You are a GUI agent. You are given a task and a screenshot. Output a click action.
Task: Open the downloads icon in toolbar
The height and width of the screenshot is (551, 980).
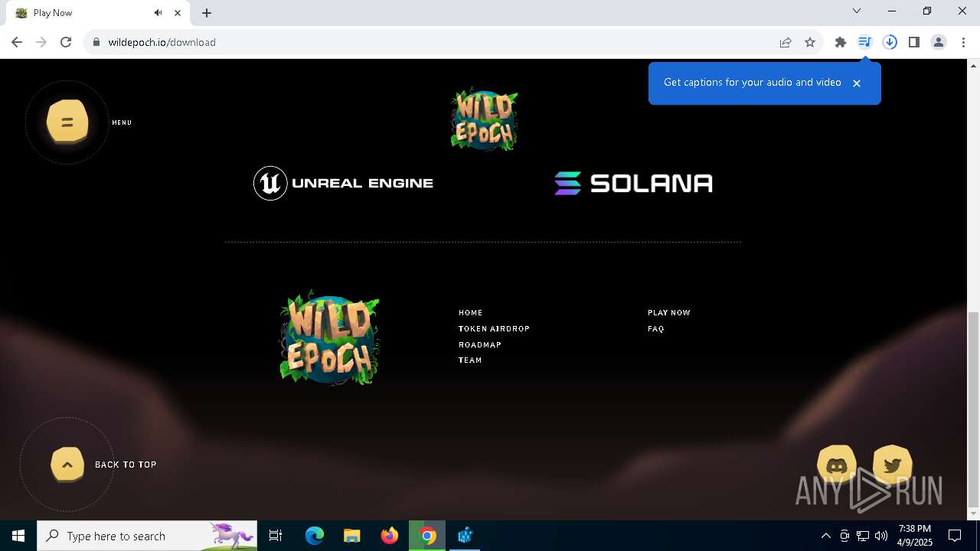890,42
